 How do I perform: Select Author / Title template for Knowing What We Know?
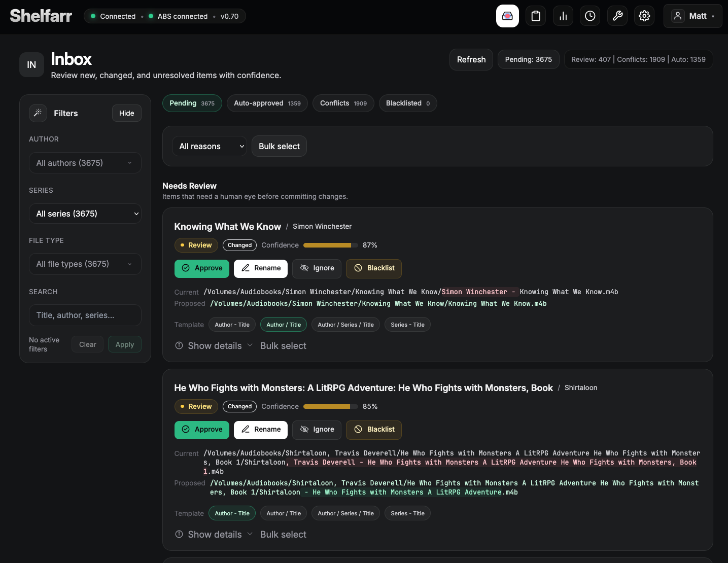(284, 325)
